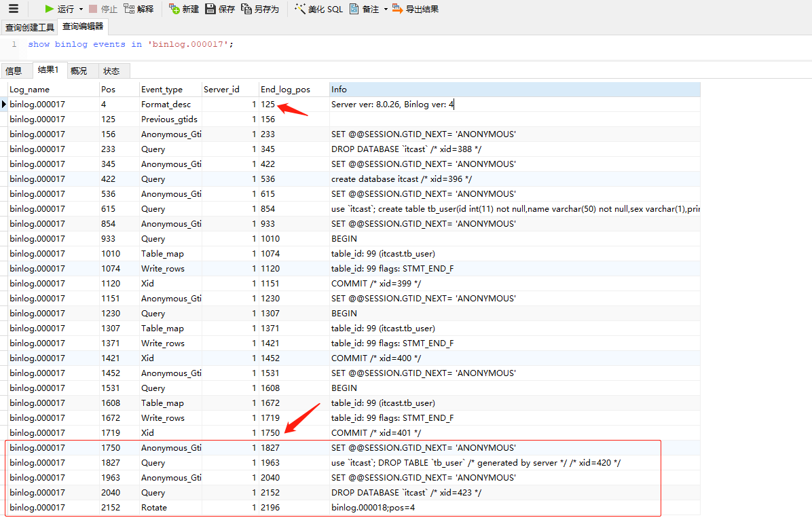Select End_log_pos cell 1750

(x=293, y=433)
